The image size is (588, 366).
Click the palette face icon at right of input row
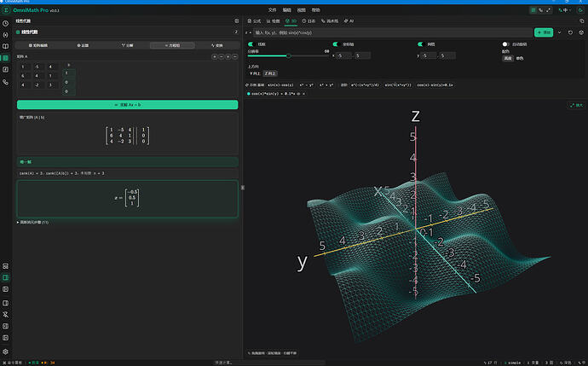pyautogui.click(x=581, y=32)
